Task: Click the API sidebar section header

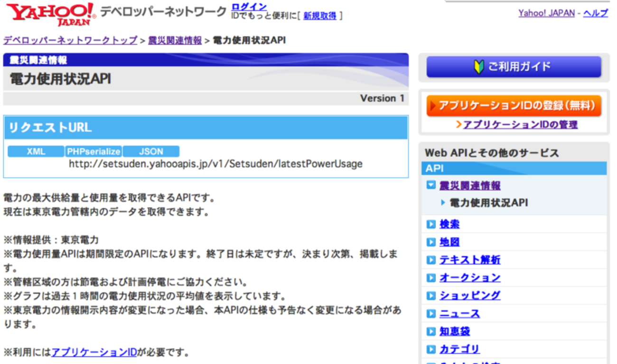Action: [x=514, y=168]
